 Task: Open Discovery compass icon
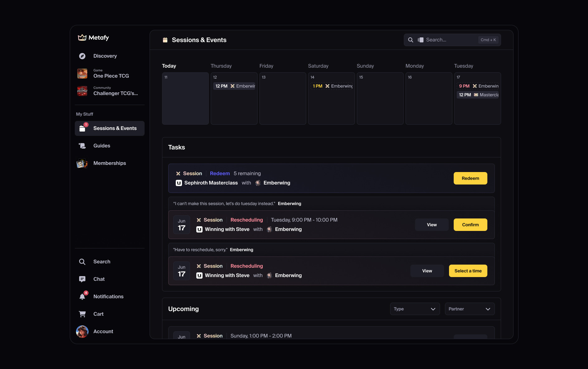(x=82, y=56)
